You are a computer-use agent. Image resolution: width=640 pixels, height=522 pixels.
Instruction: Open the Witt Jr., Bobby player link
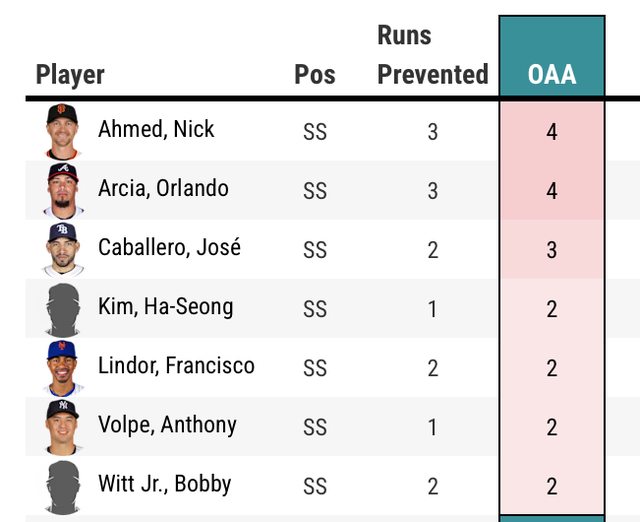tap(164, 484)
